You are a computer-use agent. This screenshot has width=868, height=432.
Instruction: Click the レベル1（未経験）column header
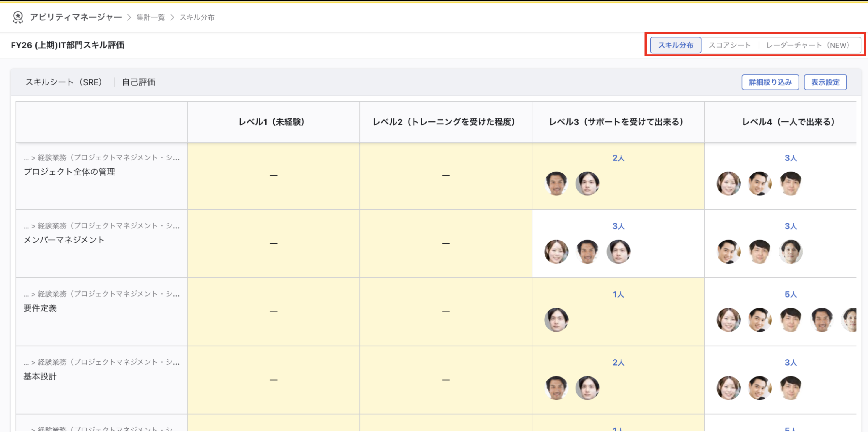point(272,122)
